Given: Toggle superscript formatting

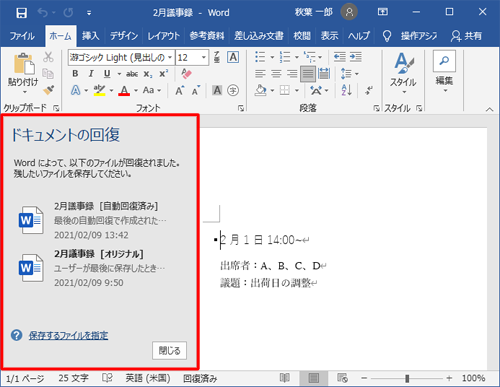Looking at the screenshot, I should (163, 74).
